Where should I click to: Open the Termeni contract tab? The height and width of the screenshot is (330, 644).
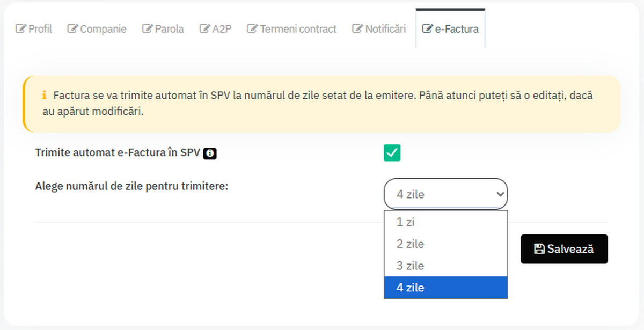298,29
